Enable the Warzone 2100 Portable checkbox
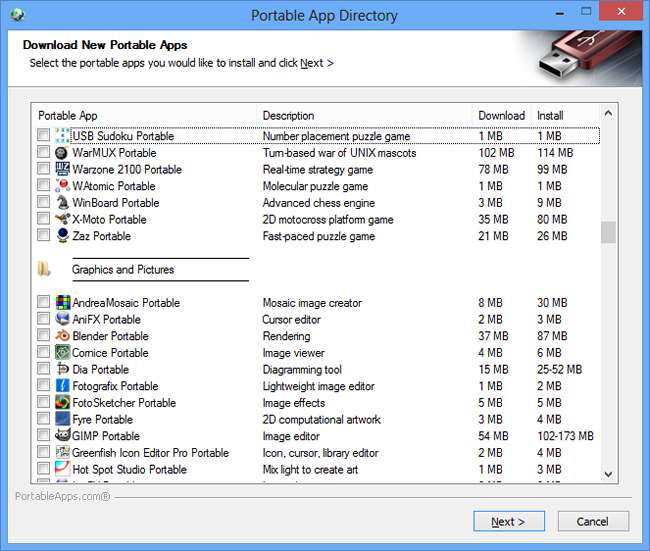650x551 pixels. (x=43, y=170)
